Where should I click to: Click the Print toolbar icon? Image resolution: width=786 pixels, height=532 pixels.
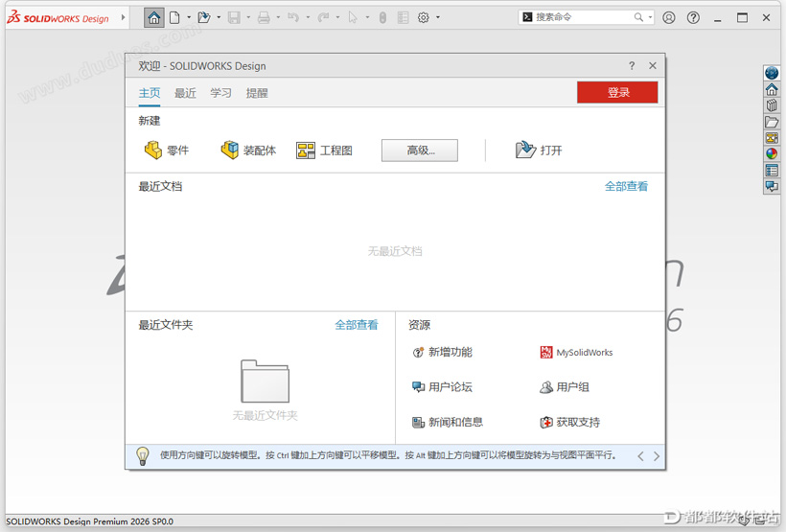pyautogui.click(x=264, y=18)
